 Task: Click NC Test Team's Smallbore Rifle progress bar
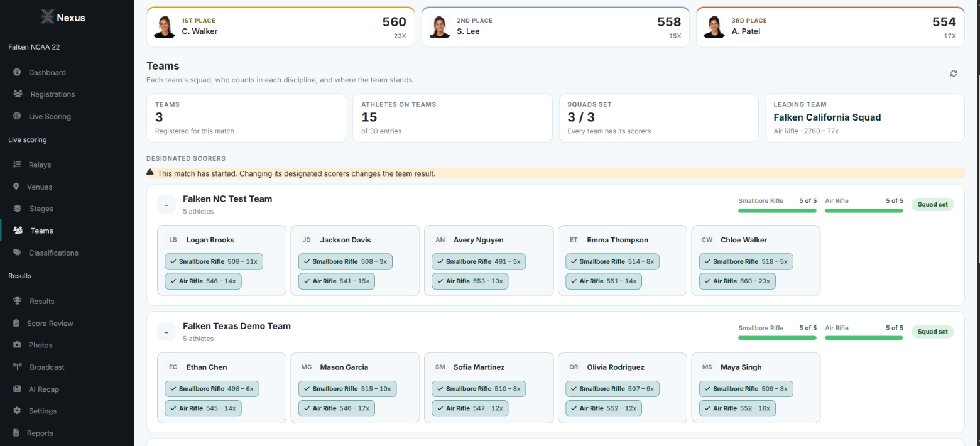pyautogui.click(x=777, y=210)
